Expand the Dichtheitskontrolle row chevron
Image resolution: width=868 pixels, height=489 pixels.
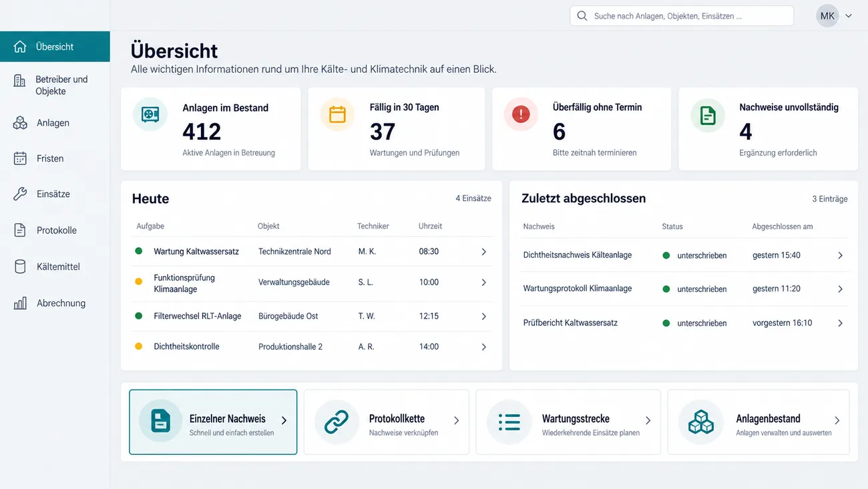[484, 347]
